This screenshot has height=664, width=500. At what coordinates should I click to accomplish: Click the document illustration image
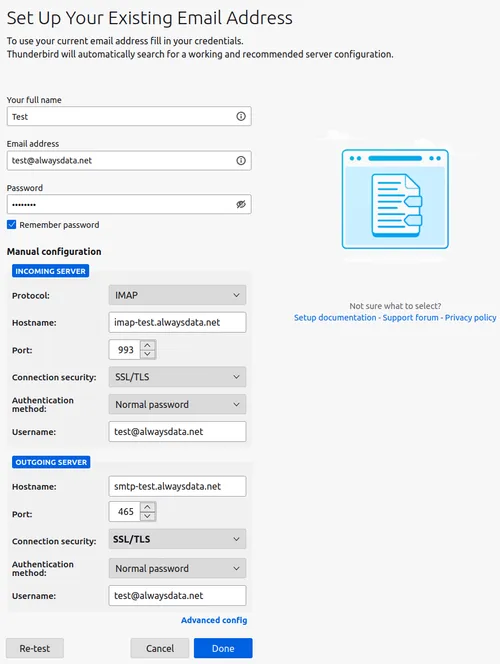point(395,199)
